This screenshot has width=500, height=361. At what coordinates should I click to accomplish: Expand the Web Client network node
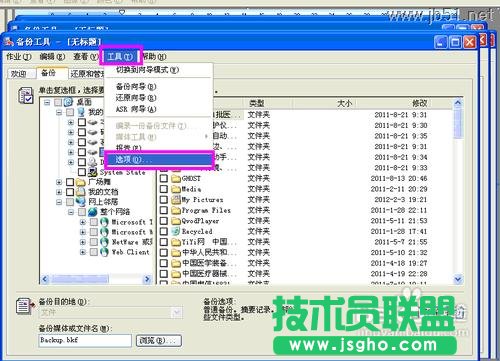(x=83, y=252)
